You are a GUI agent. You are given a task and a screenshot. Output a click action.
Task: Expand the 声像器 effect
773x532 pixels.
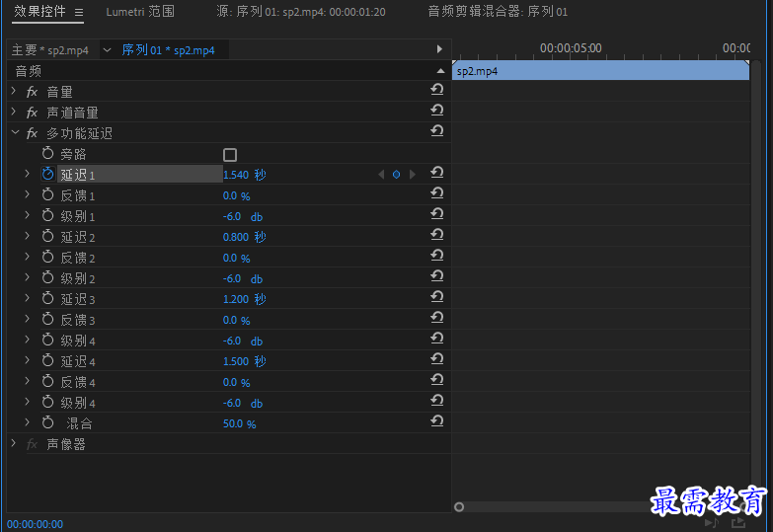click(13, 444)
